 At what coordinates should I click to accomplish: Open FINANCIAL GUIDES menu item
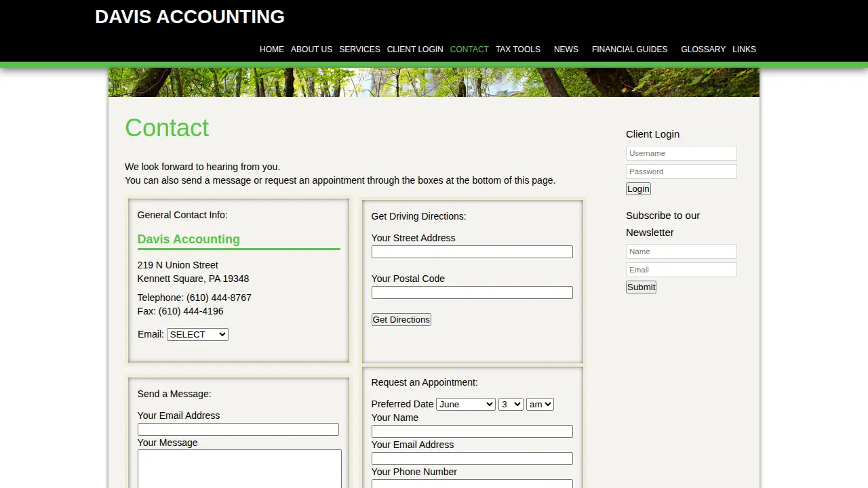(630, 49)
